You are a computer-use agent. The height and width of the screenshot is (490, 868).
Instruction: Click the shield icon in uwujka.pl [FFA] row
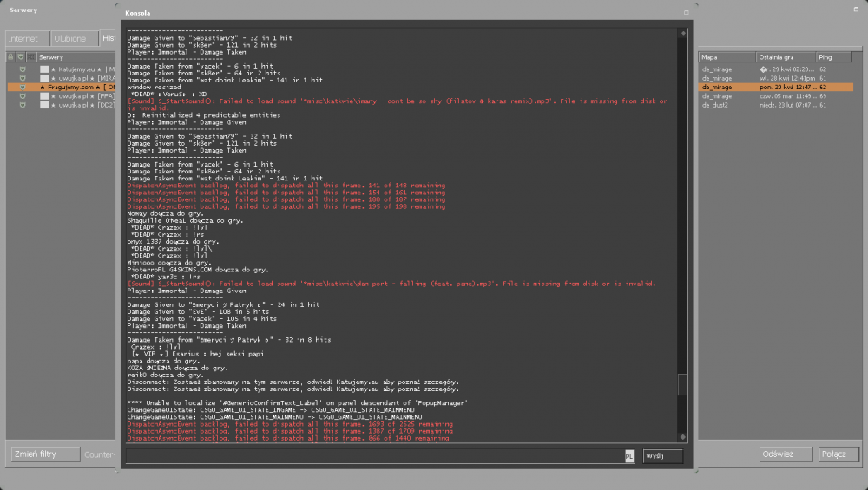click(23, 96)
